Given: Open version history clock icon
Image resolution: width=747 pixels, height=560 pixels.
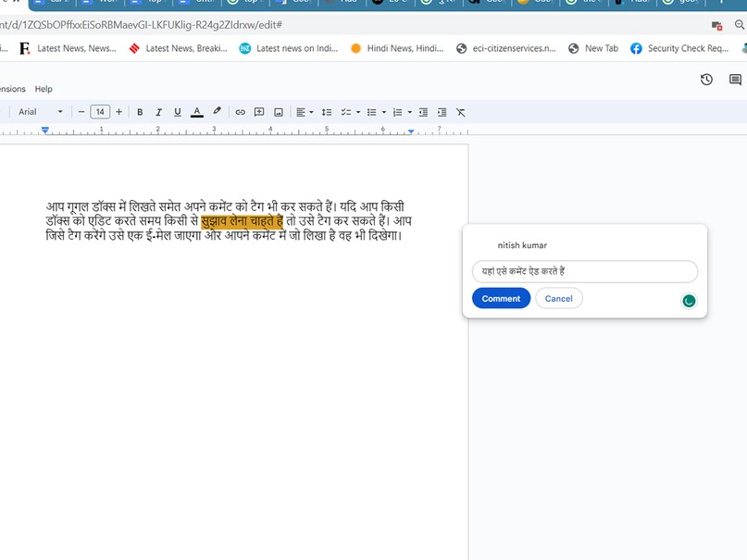Looking at the screenshot, I should 706,81.
